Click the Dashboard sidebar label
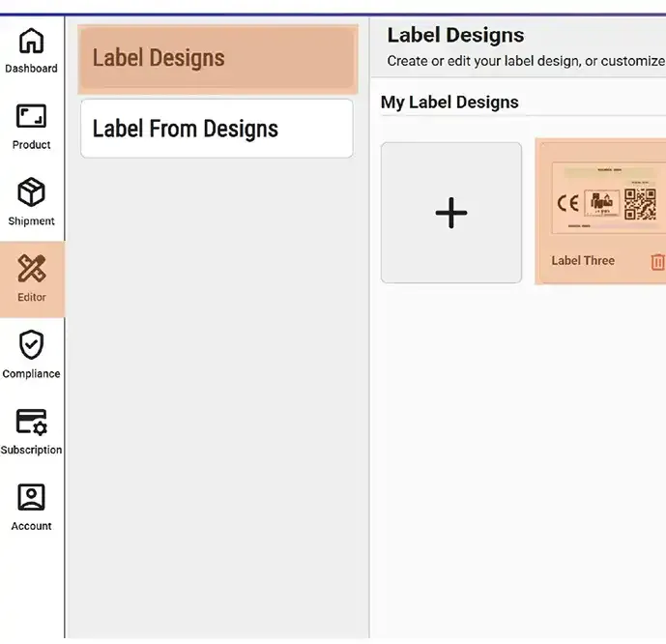 (x=31, y=69)
